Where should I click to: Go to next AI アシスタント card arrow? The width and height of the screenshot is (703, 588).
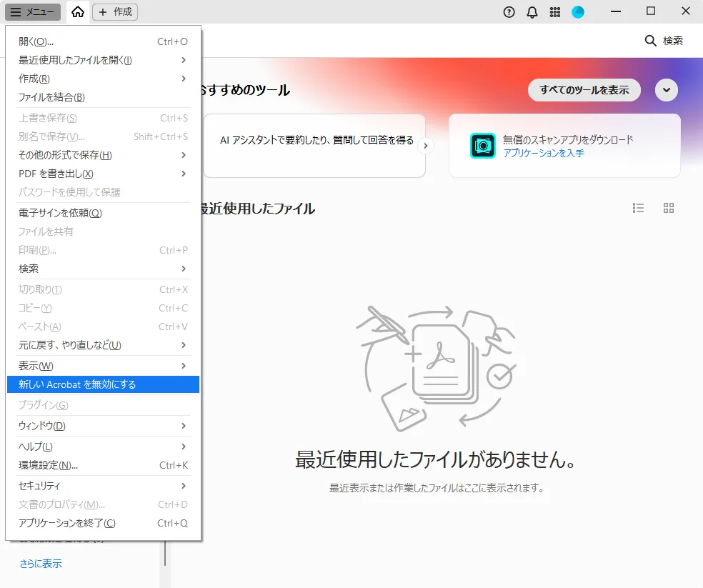click(426, 146)
